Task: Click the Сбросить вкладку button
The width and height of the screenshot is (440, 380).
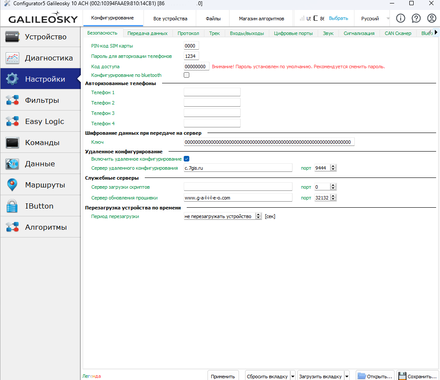Action: (x=267, y=376)
